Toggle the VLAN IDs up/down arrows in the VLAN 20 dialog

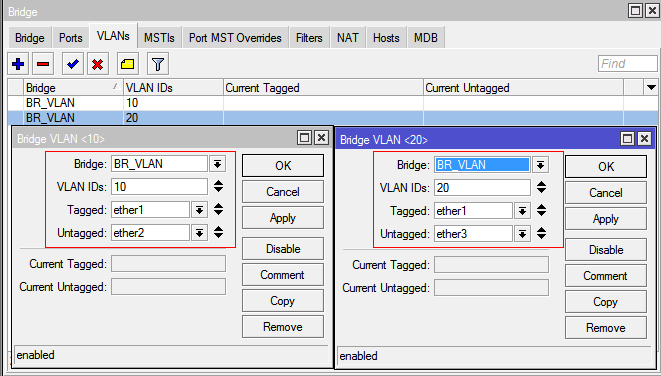pos(541,188)
